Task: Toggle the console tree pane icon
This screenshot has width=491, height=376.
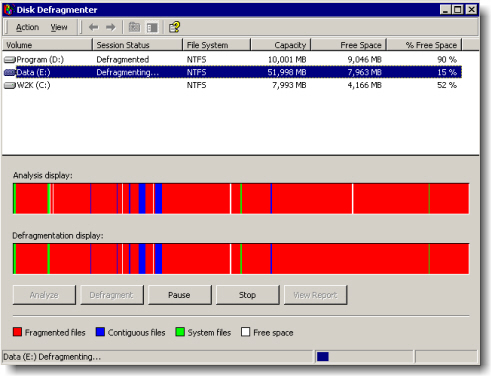Action: click(x=152, y=27)
